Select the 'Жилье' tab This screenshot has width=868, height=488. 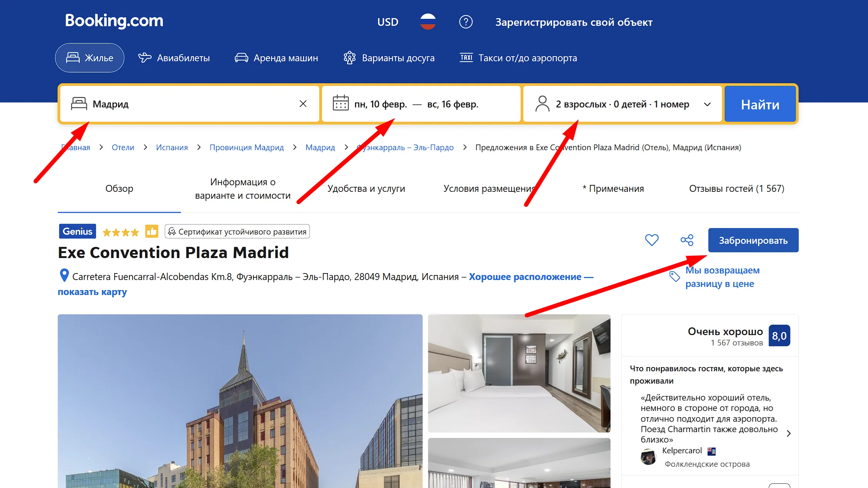(90, 58)
